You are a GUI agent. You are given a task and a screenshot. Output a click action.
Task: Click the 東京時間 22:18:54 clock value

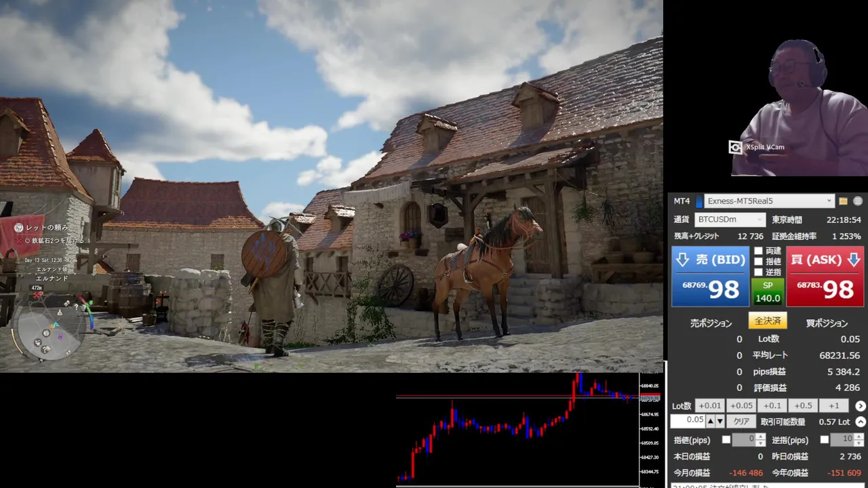click(x=843, y=220)
